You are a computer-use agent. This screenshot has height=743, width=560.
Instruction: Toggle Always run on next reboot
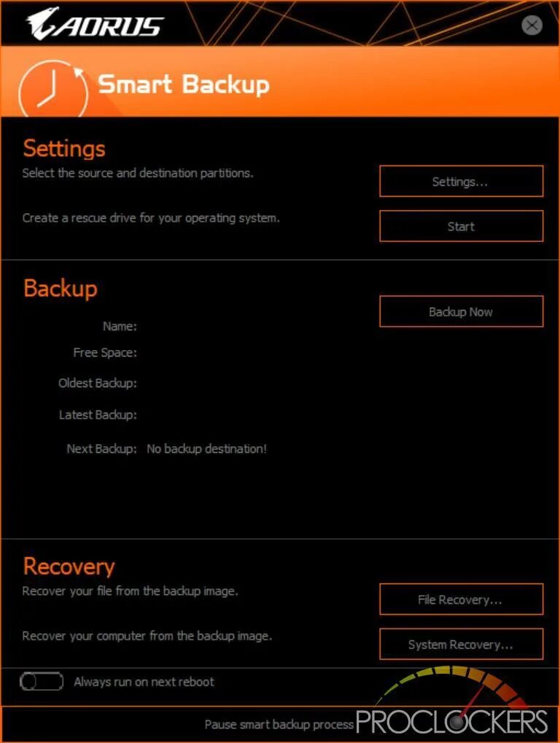pos(42,682)
